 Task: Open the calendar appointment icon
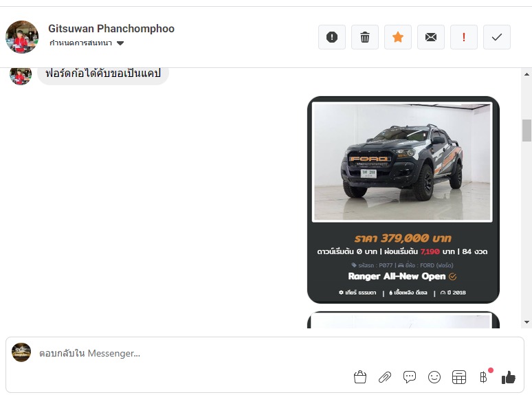[459, 377]
